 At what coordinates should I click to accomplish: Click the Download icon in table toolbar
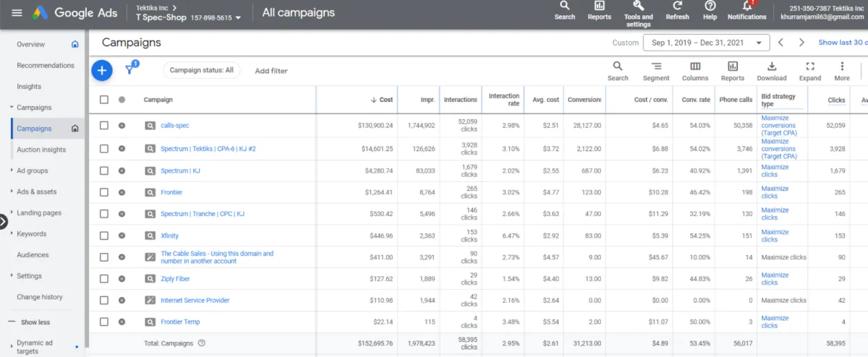[x=771, y=67]
